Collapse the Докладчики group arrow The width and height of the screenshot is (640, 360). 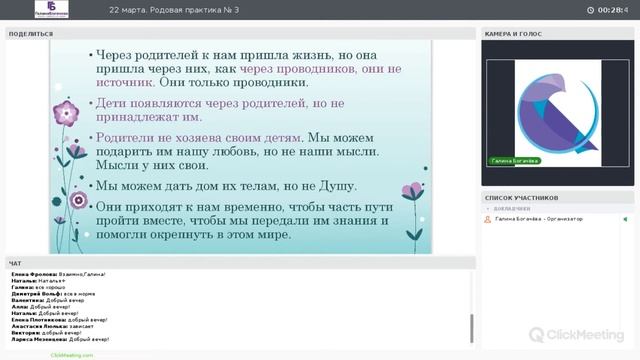coord(488,209)
